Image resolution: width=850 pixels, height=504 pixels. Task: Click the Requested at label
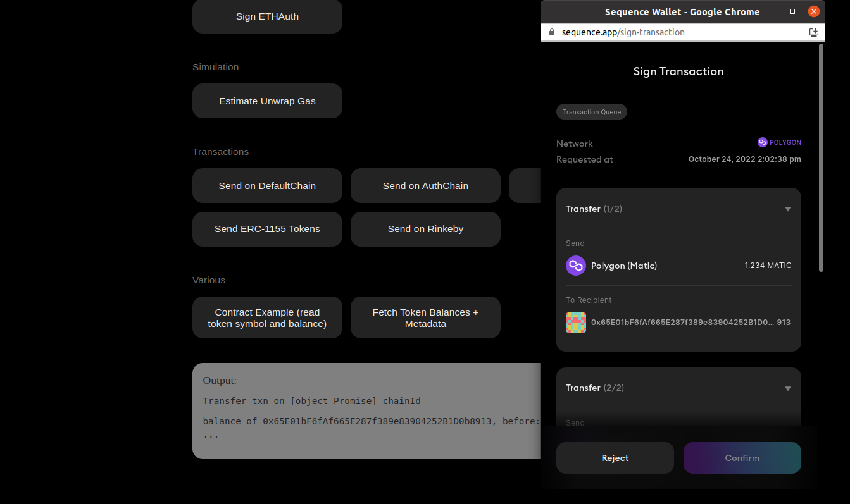(585, 159)
